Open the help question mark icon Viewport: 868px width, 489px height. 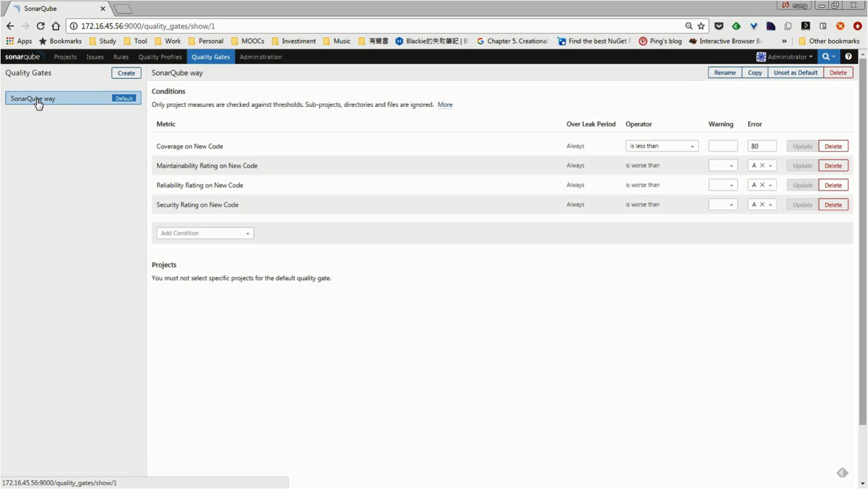848,57
